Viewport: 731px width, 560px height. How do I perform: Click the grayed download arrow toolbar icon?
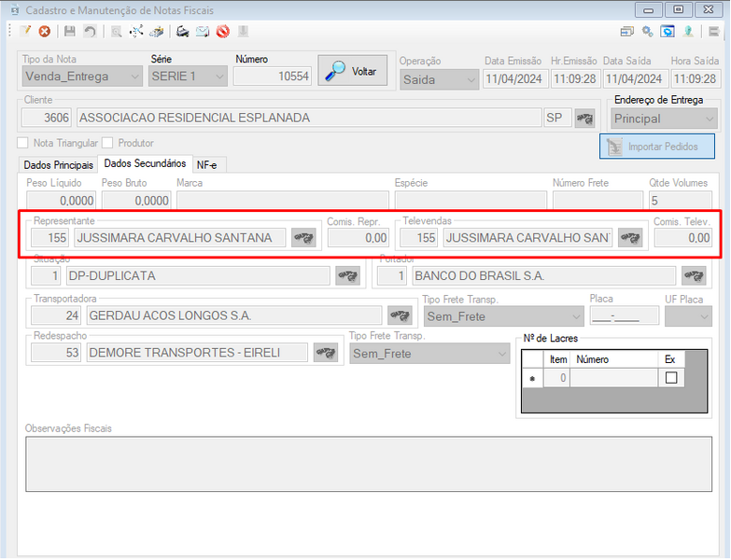pos(243,31)
